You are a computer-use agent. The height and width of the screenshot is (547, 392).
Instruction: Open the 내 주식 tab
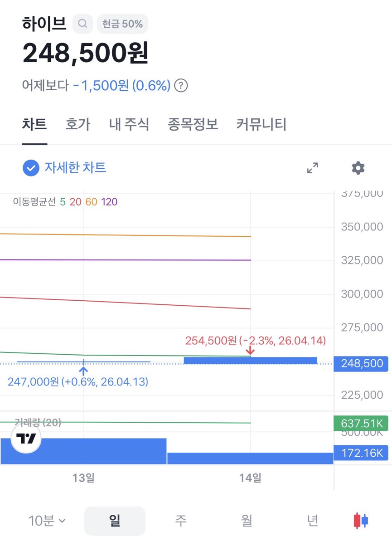tap(129, 124)
